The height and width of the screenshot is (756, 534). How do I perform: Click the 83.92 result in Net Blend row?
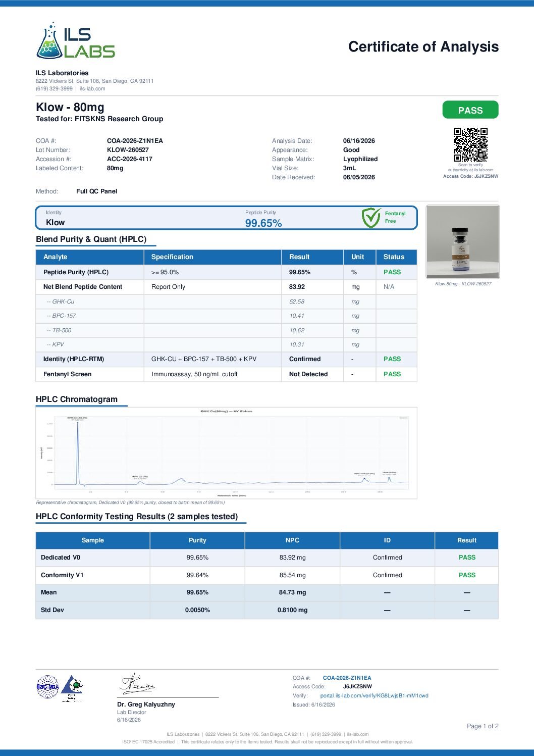297,286
